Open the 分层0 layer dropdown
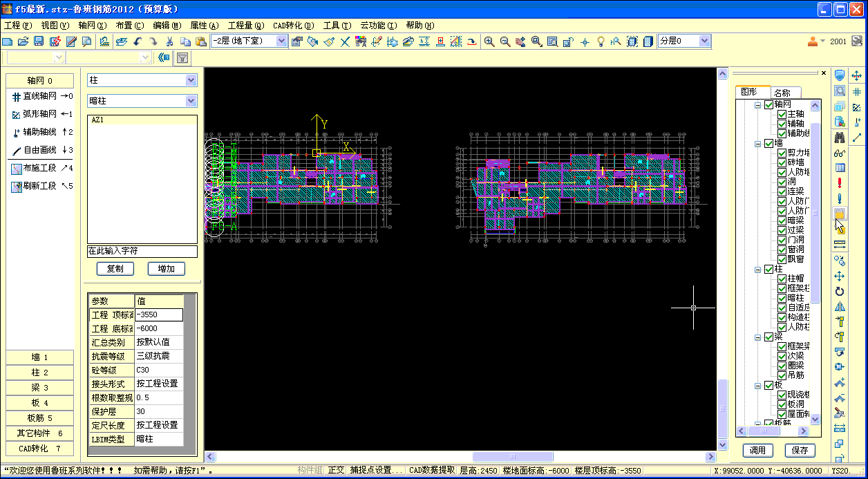 [704, 41]
